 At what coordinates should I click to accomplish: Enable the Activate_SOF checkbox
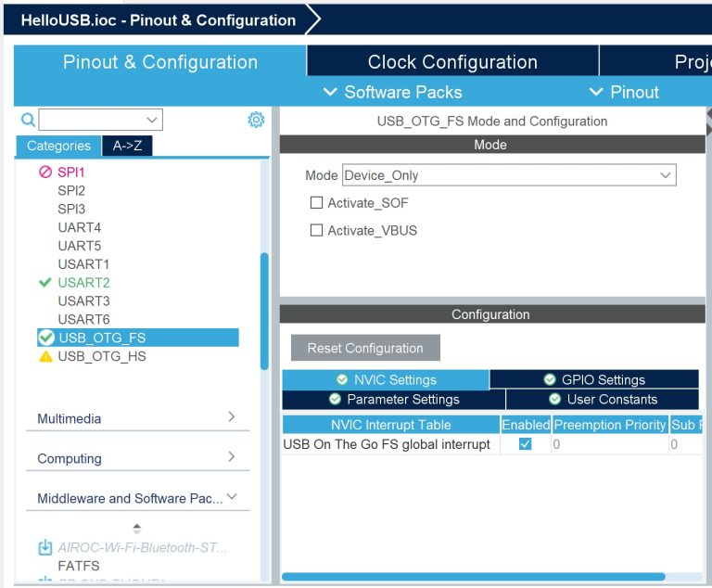[316, 203]
